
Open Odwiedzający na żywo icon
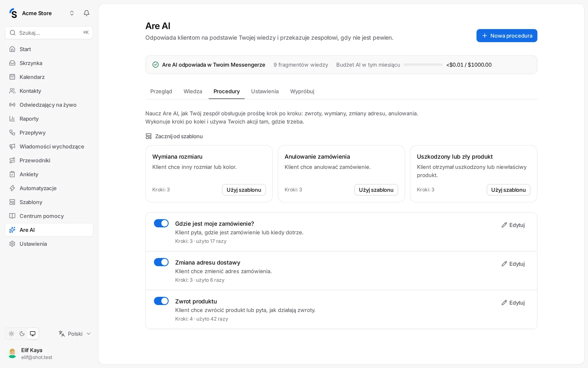[12, 105]
